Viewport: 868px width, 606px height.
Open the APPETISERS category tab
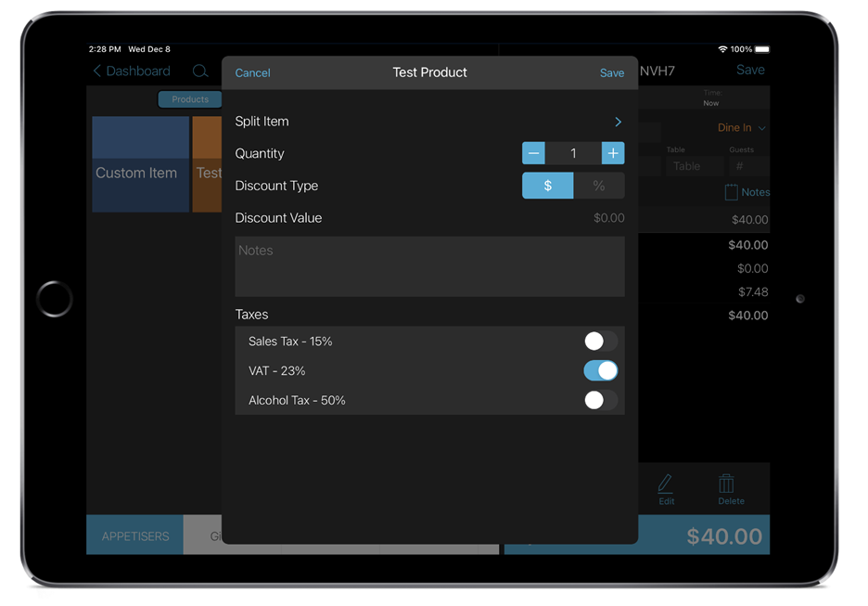point(135,536)
